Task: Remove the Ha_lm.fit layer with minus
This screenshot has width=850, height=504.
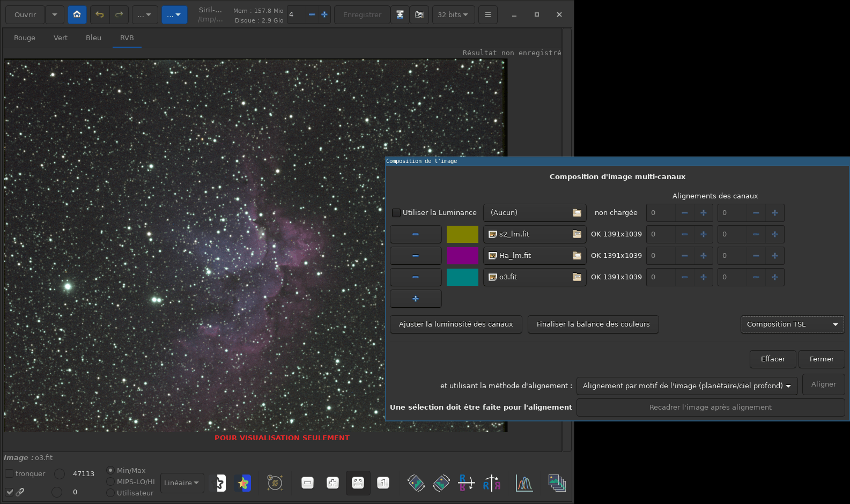Action: [416, 256]
